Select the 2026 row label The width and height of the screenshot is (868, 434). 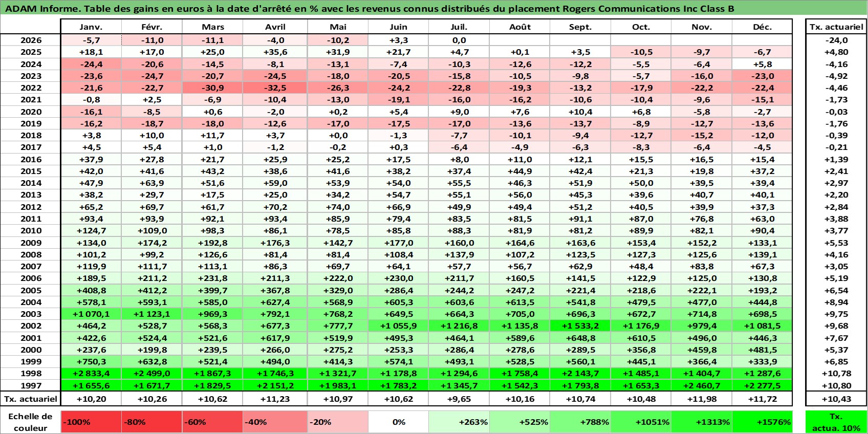tap(31, 40)
